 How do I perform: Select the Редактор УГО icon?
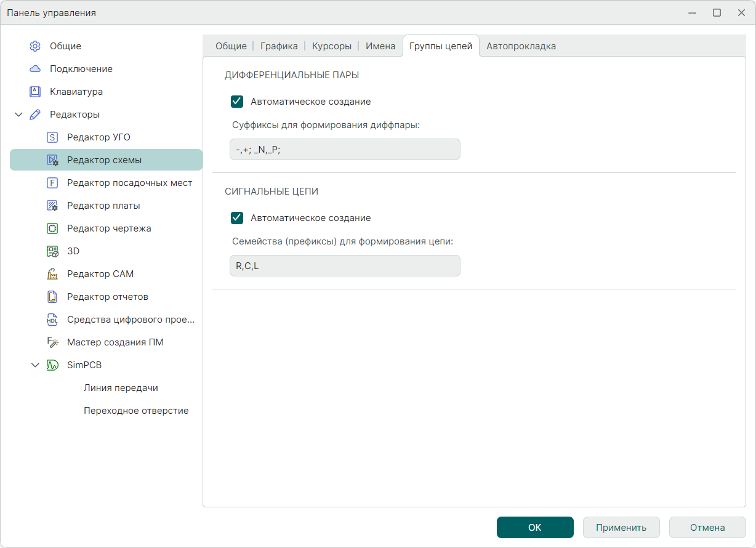tap(52, 137)
